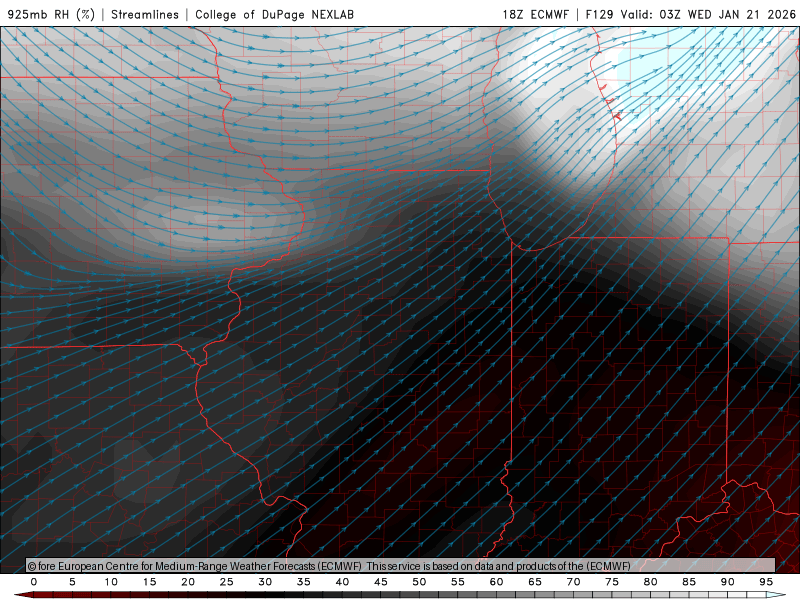
Task: Click 'College of DuPage NEXLAB' header text
Action: [274, 14]
